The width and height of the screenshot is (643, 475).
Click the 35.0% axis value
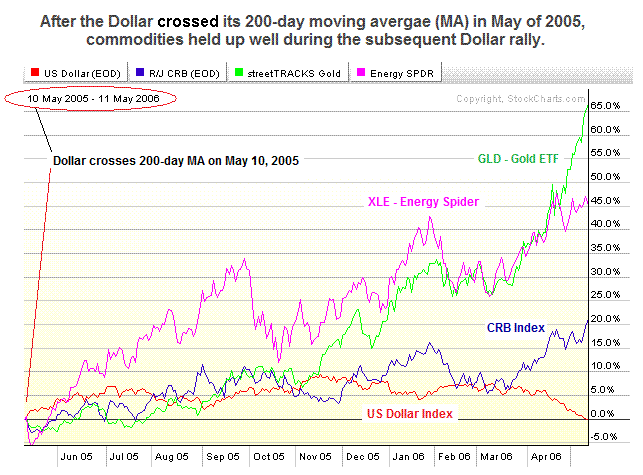click(605, 247)
